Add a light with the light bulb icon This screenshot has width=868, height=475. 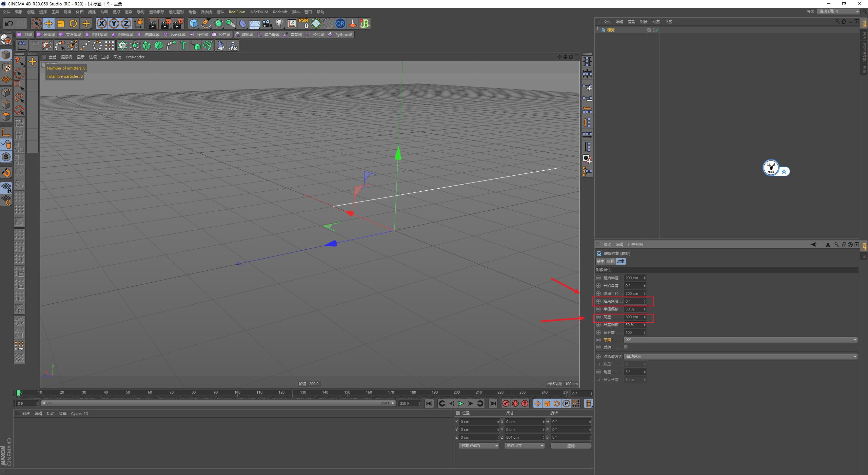coord(279,23)
